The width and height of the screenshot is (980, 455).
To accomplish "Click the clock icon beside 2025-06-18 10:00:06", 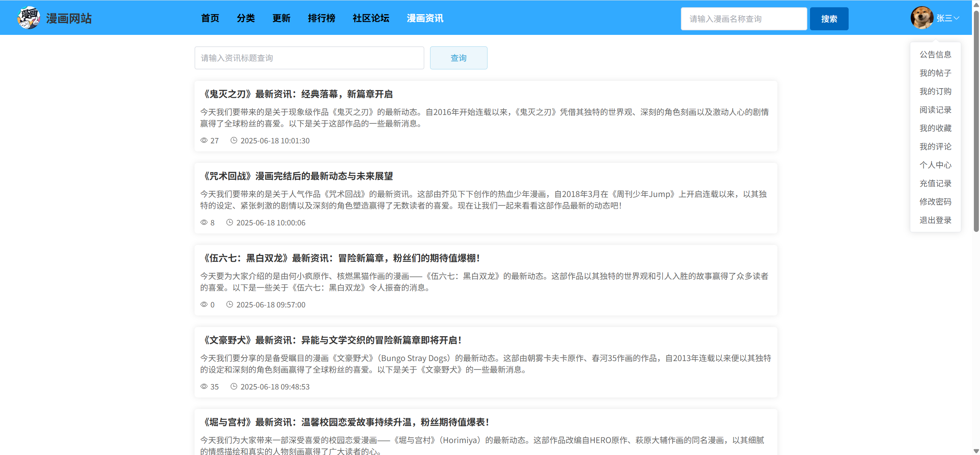I will 229,222.
